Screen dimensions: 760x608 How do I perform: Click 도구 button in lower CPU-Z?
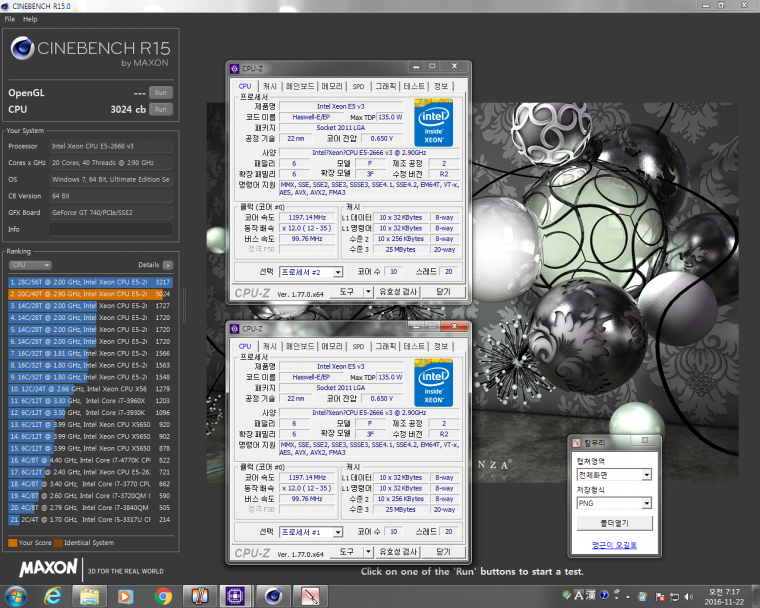click(347, 552)
